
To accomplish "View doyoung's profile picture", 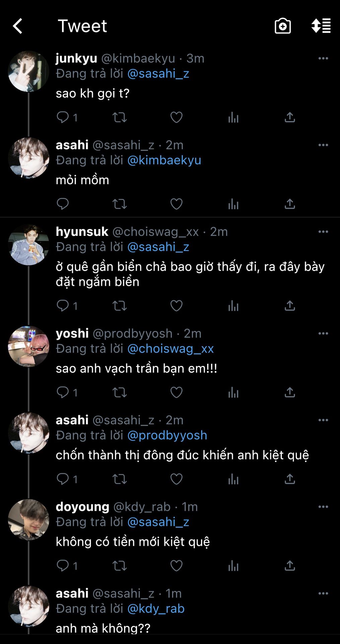I will coord(28,520).
